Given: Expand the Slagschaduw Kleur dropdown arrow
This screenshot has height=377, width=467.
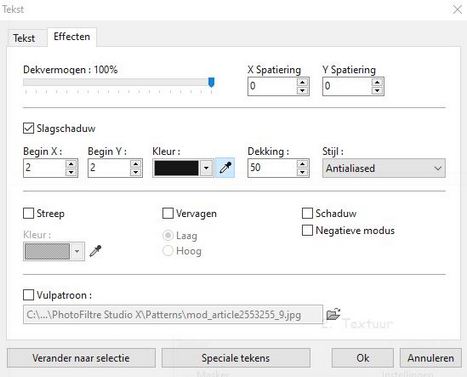Looking at the screenshot, I should [206, 168].
